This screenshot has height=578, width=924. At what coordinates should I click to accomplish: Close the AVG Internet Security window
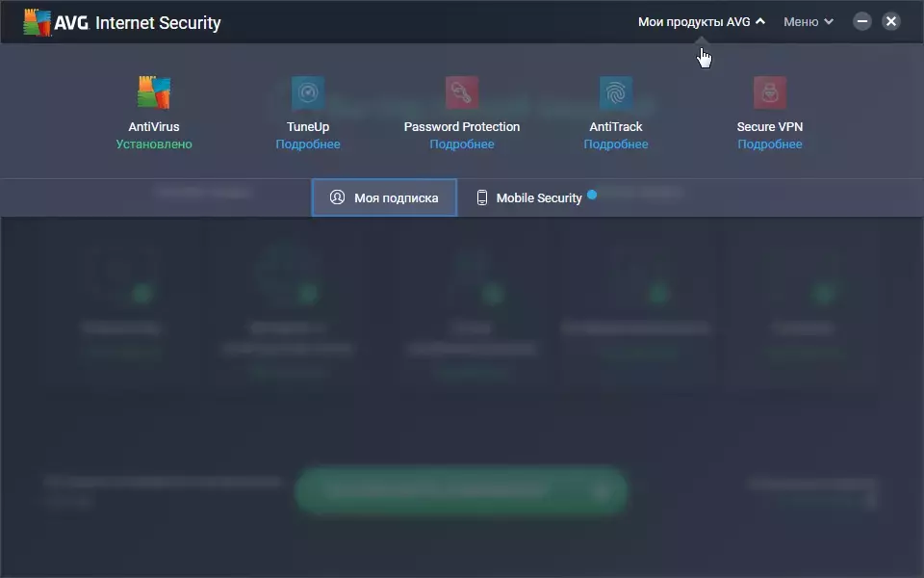tap(891, 22)
